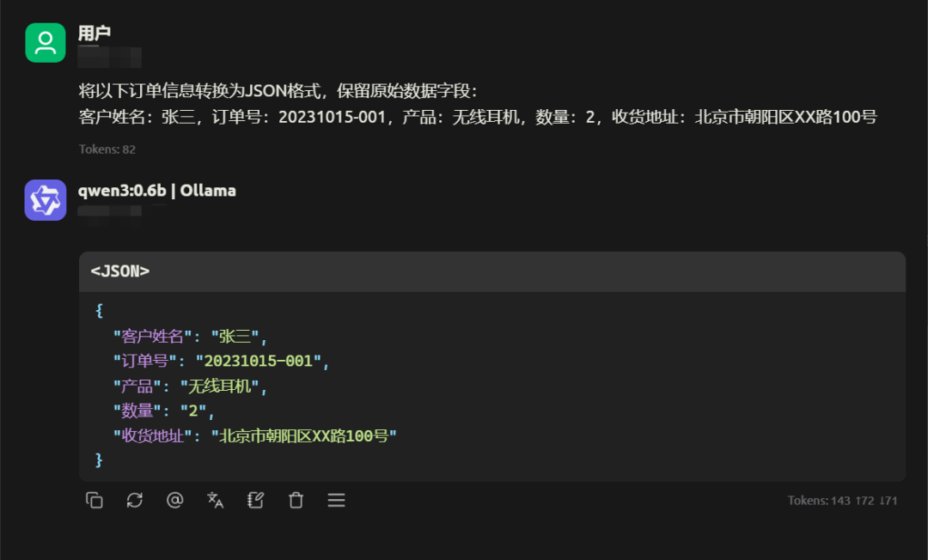The width and height of the screenshot is (928, 560).
Task: Delete the message using the trash icon
Action: click(x=296, y=500)
